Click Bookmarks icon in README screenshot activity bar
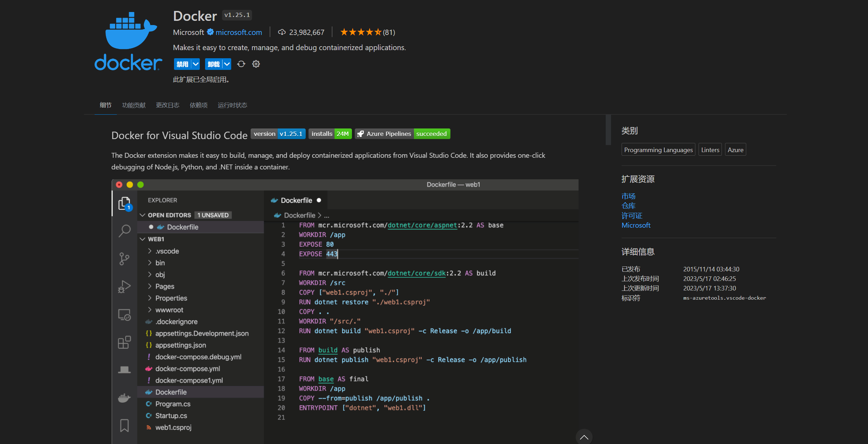Screen dimensions: 868x444 tap(124, 425)
